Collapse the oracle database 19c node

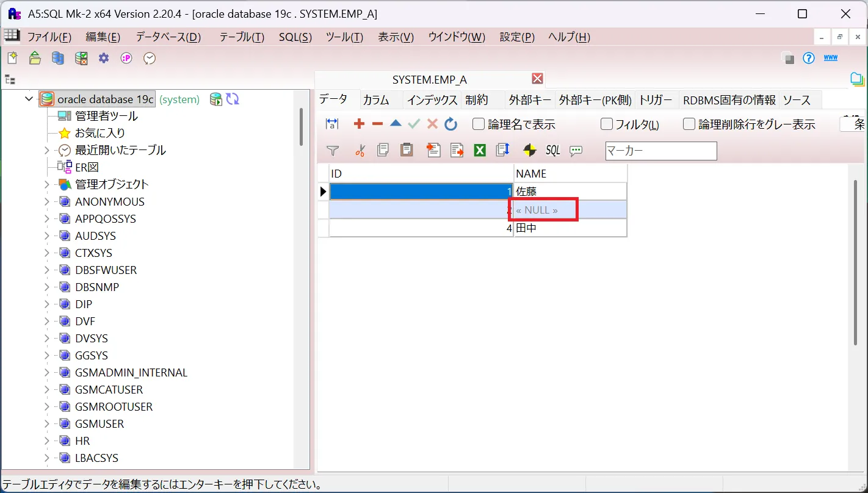click(x=28, y=98)
